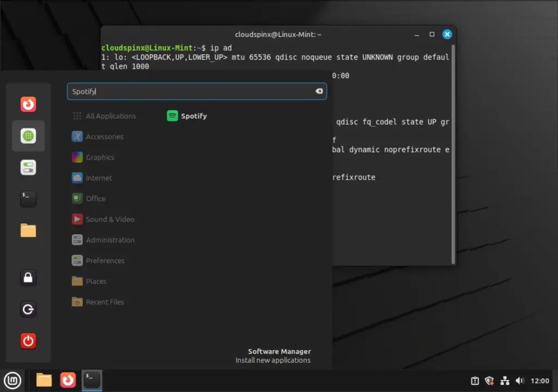558x392 pixels.
Task: Clear the Spotify search field
Action: click(319, 91)
